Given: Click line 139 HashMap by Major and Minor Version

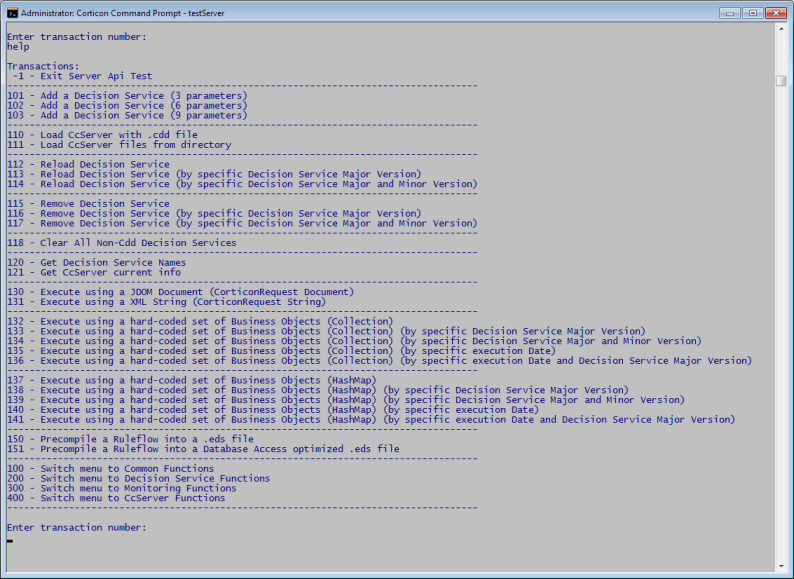Looking at the screenshot, I should 346,400.
